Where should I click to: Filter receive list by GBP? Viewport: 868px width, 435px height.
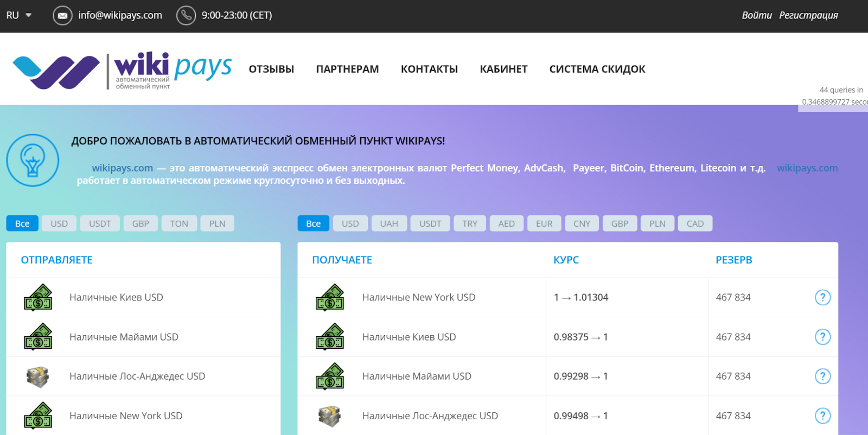620,223
